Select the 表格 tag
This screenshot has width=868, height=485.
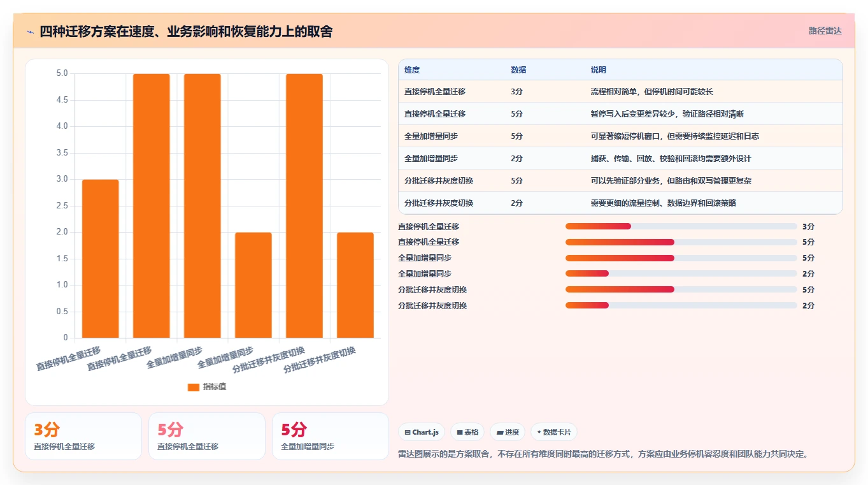click(x=467, y=432)
